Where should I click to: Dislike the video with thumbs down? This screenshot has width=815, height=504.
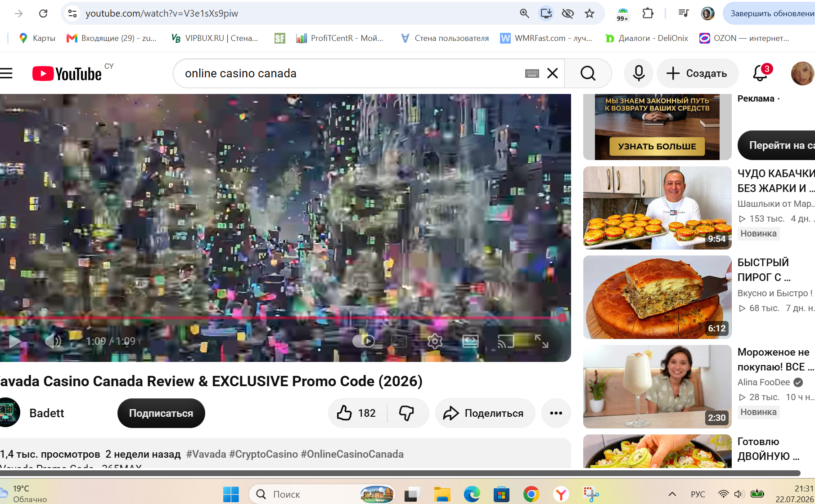click(407, 413)
